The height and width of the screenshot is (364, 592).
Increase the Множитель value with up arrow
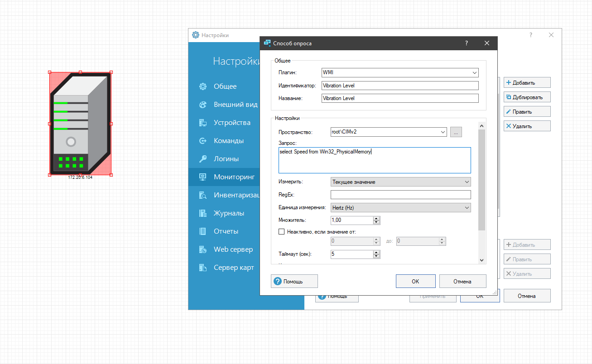[x=376, y=218]
